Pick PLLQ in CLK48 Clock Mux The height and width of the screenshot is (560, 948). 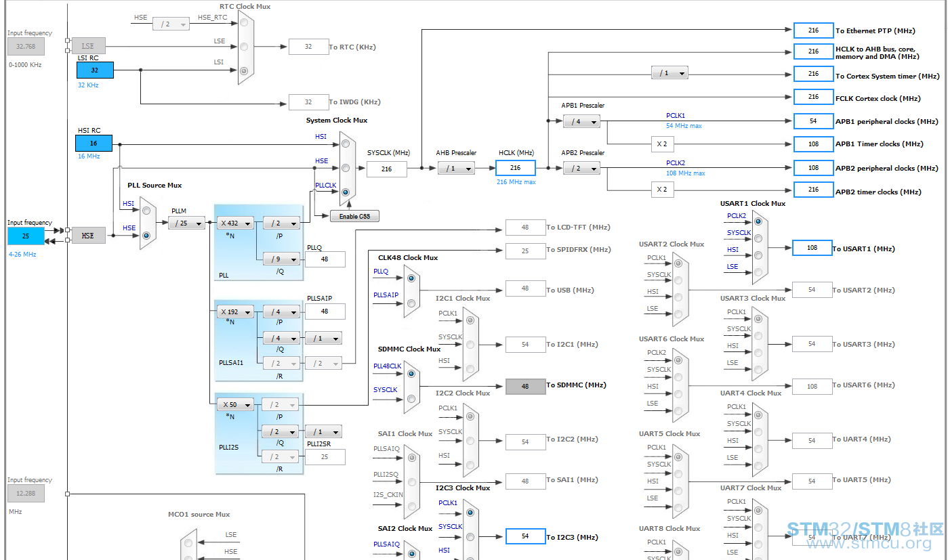pos(411,278)
